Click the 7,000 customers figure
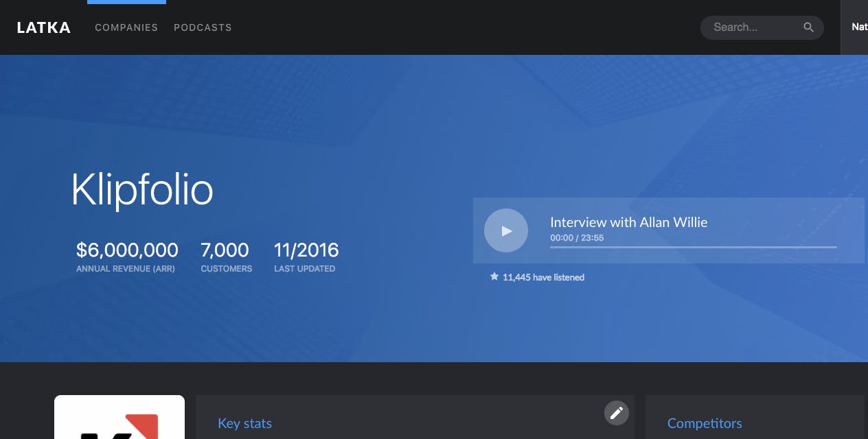The image size is (868, 439). [225, 250]
